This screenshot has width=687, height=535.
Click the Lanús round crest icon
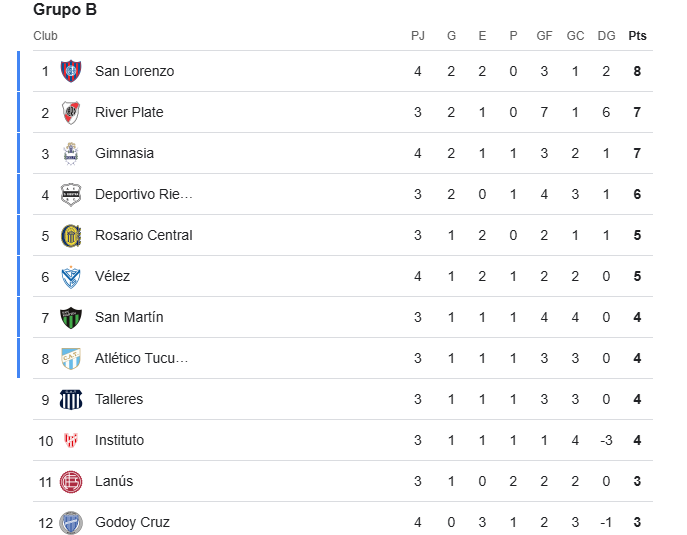coord(71,482)
